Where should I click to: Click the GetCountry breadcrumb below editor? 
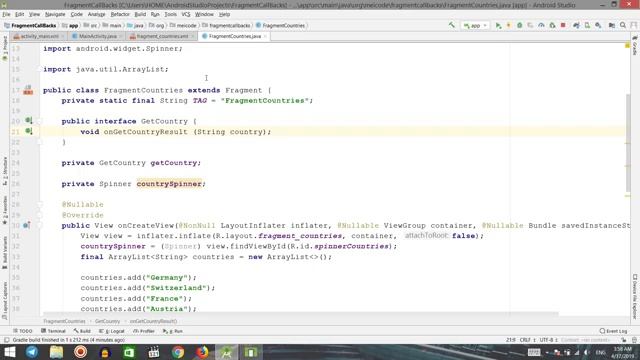107,321
